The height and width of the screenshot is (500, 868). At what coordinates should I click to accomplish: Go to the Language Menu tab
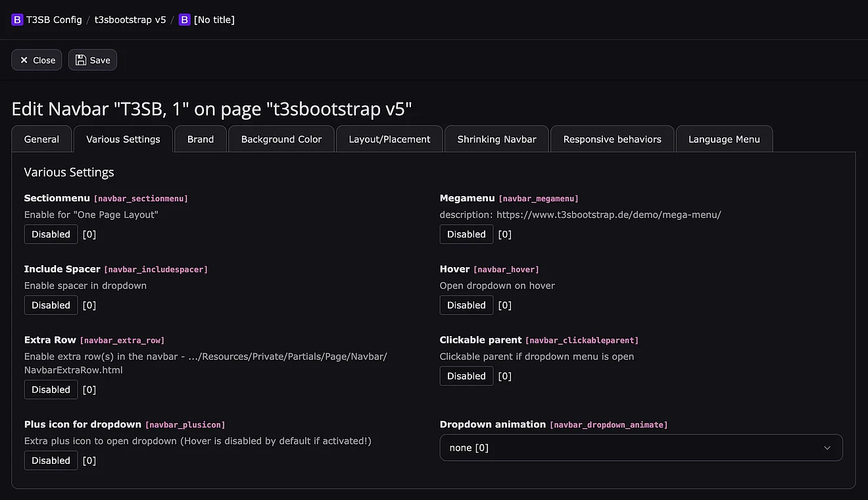pos(724,139)
